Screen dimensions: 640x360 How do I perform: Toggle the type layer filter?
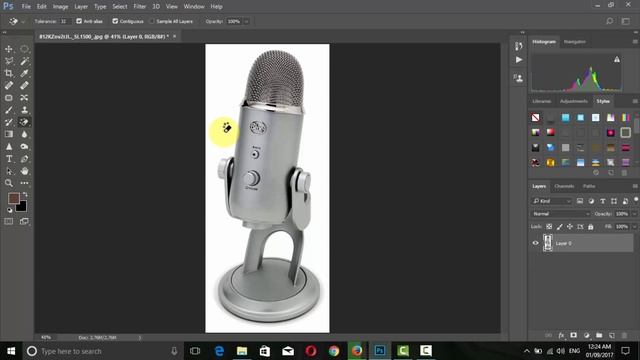(602, 201)
